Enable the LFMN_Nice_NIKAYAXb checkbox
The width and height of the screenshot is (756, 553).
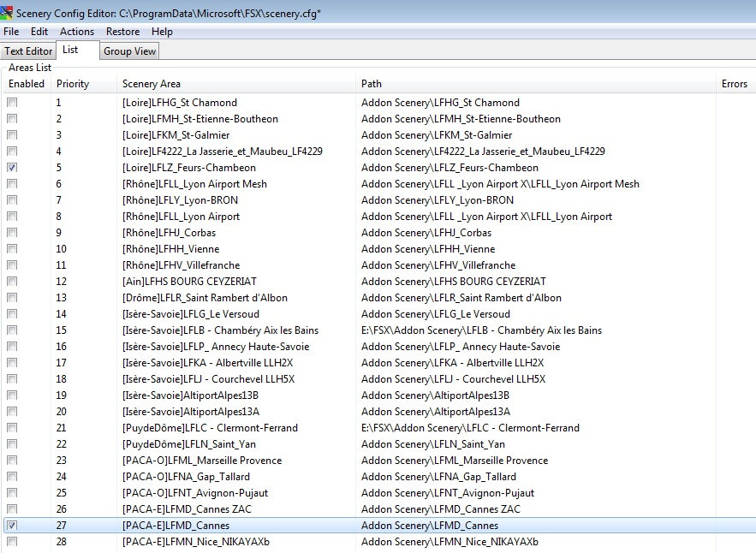point(12,542)
